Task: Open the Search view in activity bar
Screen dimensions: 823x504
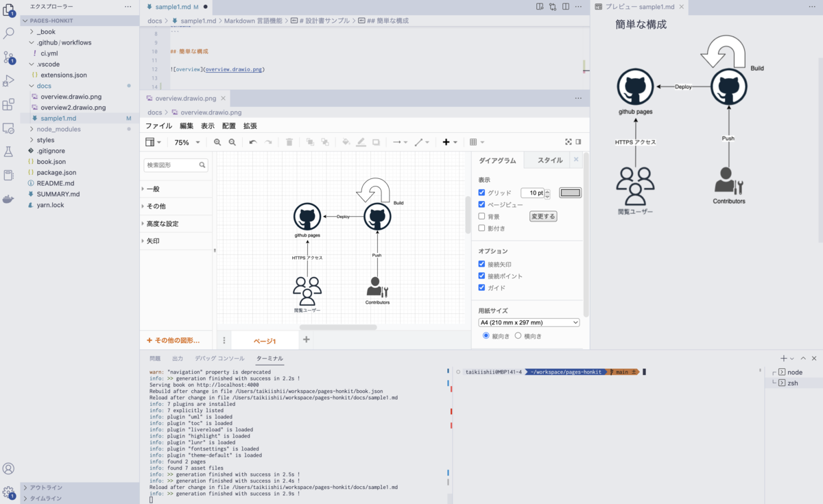Action: (x=9, y=33)
